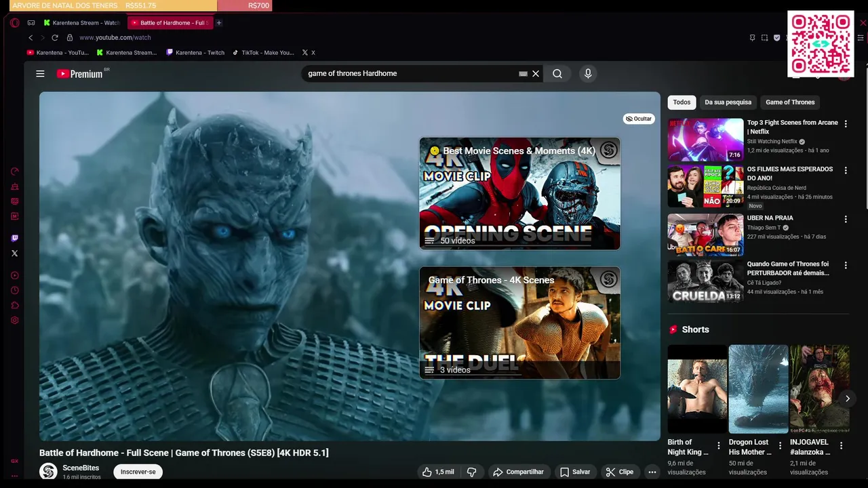Viewport: 868px width, 488px height.
Task: Select the Todos filter chip
Action: pyautogui.click(x=682, y=102)
